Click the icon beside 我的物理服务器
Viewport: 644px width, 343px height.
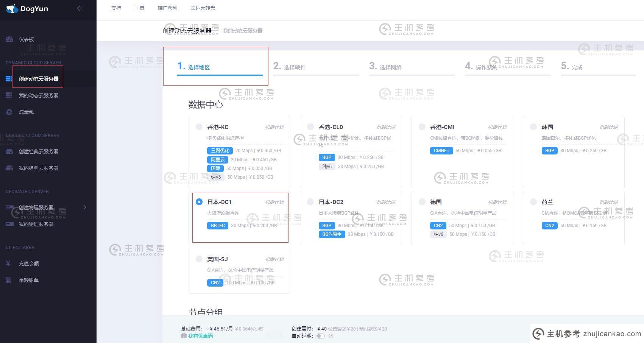pyautogui.click(x=9, y=224)
